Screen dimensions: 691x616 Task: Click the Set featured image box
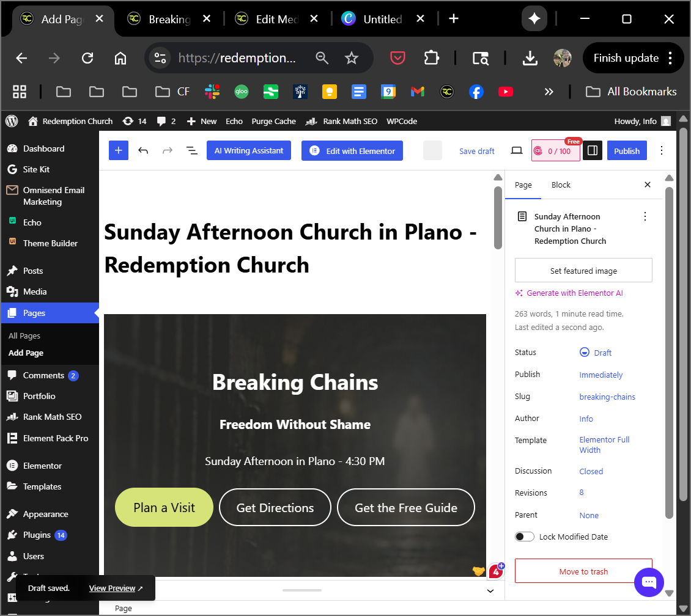[583, 271]
